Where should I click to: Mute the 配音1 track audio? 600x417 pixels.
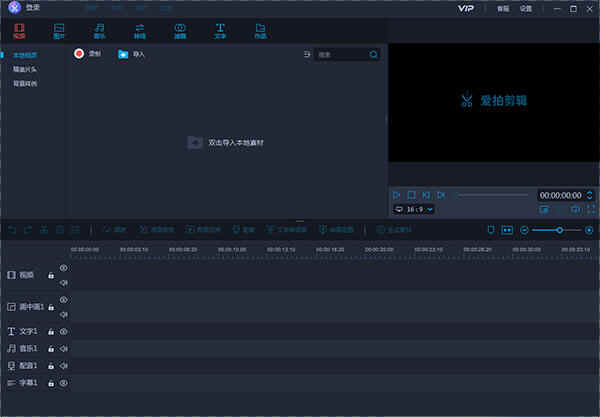(63, 365)
